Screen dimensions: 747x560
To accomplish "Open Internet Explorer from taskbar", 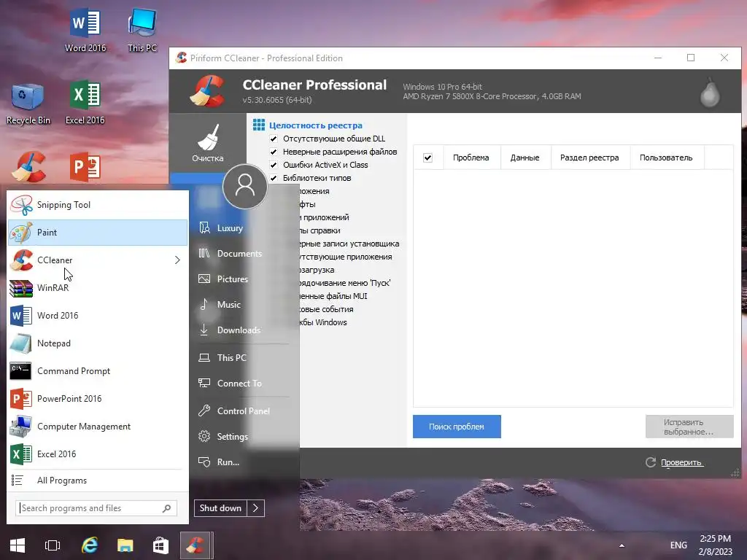I will pos(89,545).
